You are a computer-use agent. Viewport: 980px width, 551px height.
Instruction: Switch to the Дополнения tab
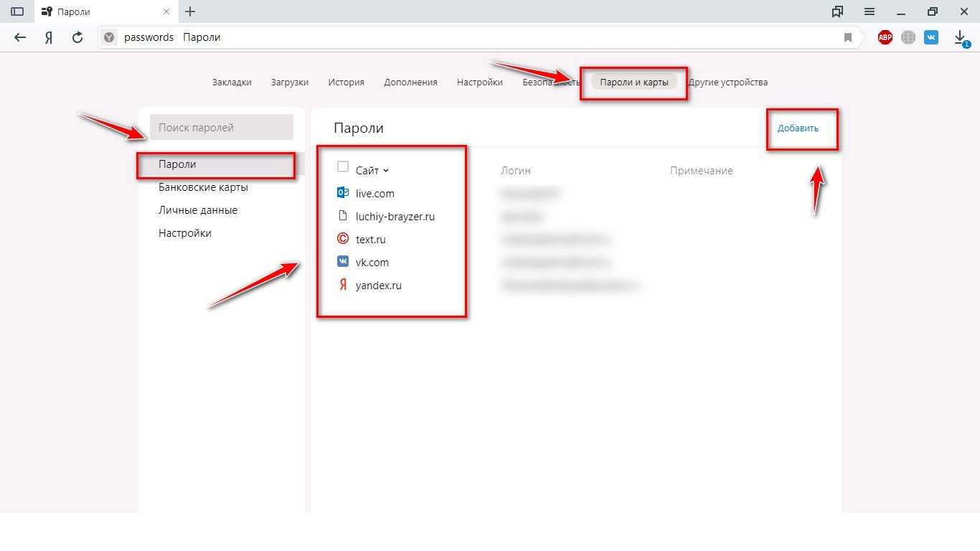point(410,82)
